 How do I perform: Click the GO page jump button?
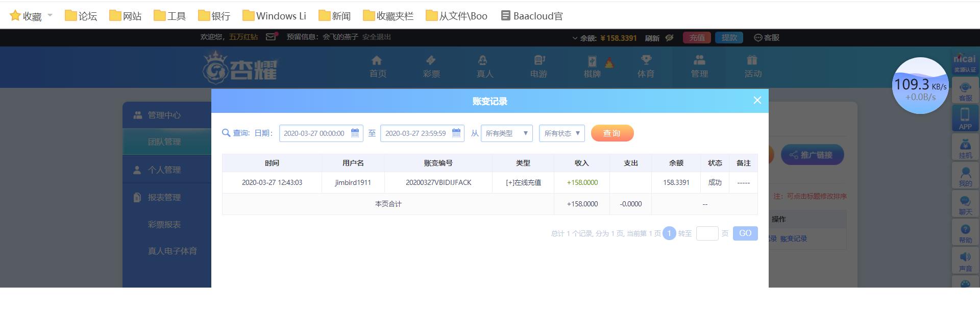[x=745, y=233]
